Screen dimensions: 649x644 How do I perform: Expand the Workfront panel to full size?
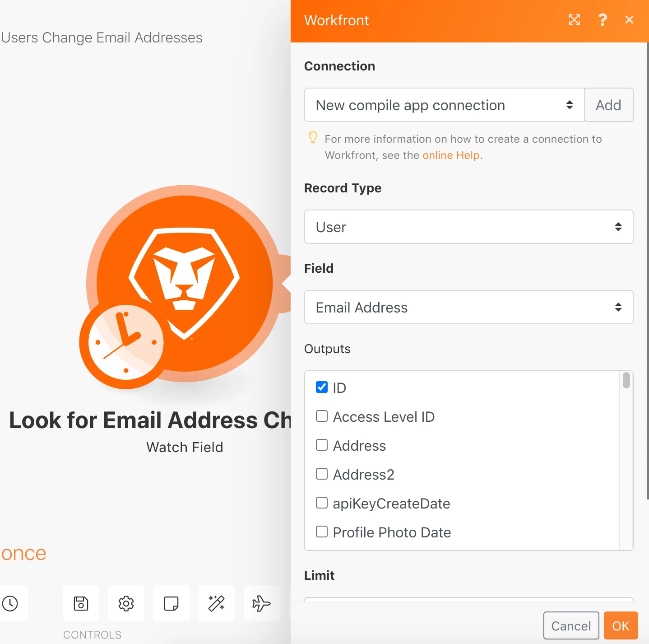coord(574,20)
